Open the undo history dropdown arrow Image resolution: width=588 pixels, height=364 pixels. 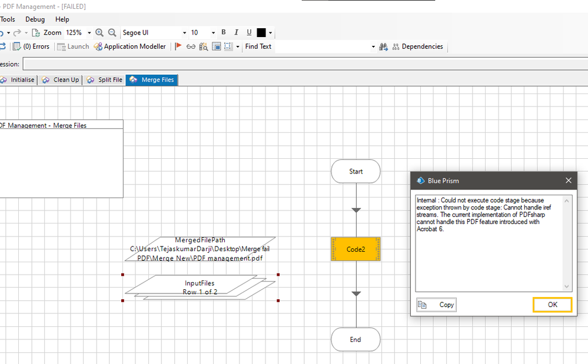[x=8, y=33]
